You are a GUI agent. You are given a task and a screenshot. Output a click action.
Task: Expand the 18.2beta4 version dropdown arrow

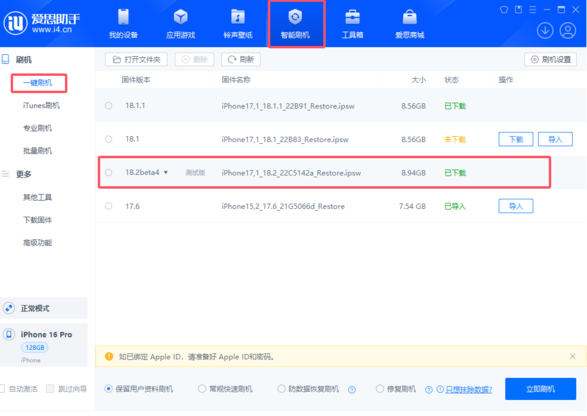[166, 173]
